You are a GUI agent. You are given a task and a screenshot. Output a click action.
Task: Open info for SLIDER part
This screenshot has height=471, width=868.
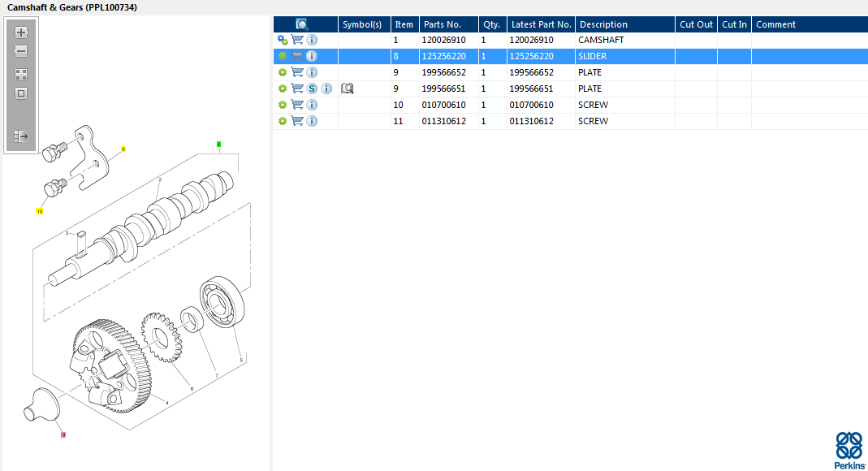point(312,56)
